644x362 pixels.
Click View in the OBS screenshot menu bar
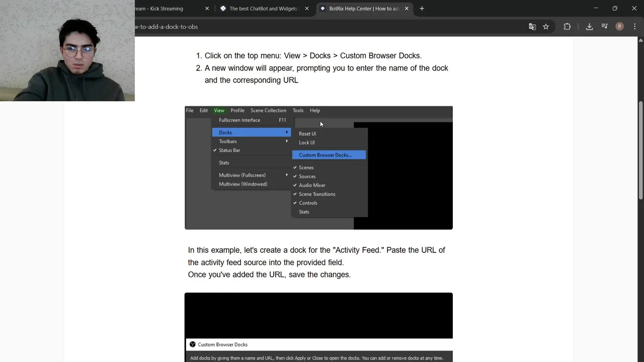tap(219, 111)
